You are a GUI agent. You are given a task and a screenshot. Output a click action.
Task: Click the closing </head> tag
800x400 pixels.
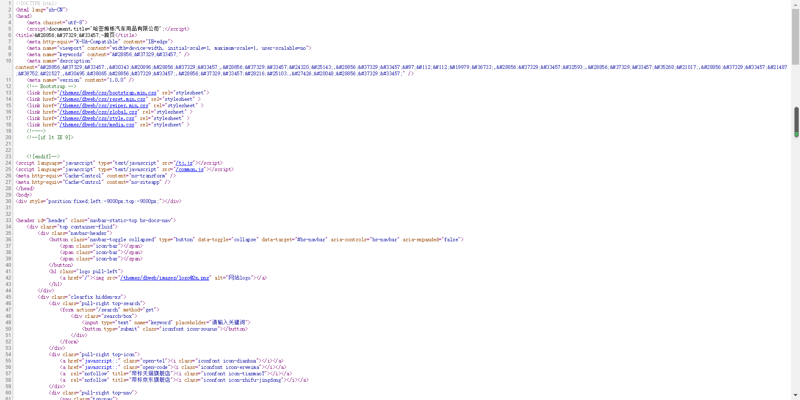[x=25, y=188]
